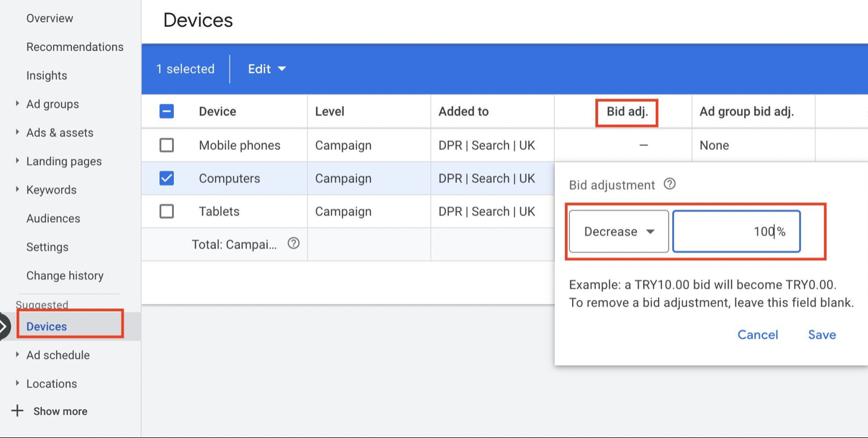Go to Overview in the sidebar
868x438 pixels.
(49, 18)
